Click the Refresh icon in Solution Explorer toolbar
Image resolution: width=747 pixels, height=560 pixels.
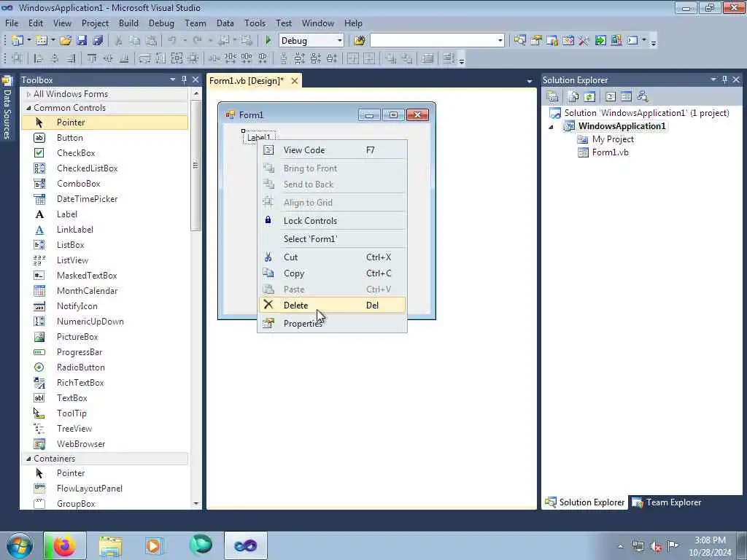[589, 97]
